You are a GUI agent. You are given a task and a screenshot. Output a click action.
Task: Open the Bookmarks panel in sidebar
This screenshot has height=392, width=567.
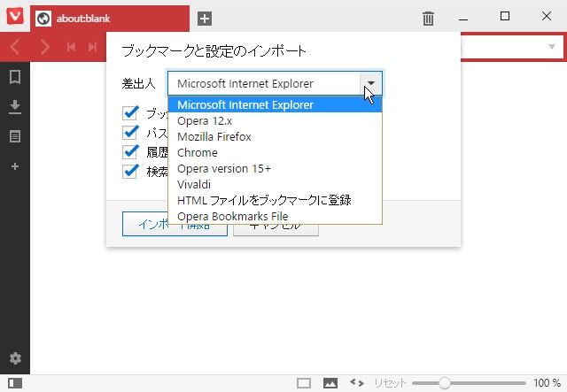tap(15, 77)
